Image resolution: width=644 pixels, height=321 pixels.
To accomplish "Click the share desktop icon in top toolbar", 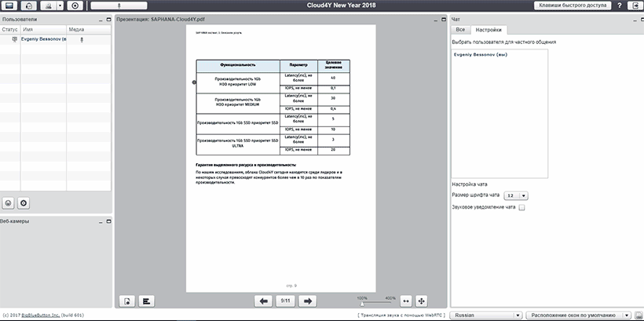I will click(9, 5).
